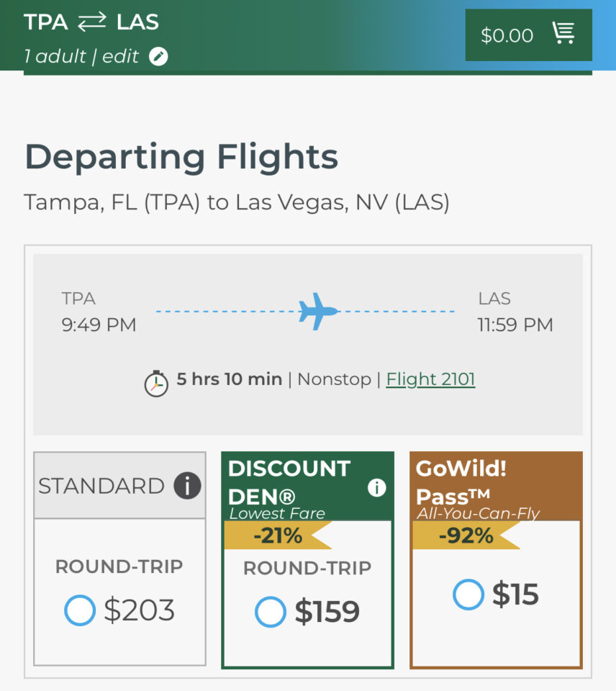Open the STANDARD fare info icon
This screenshot has width=616, height=691.
coord(186,485)
